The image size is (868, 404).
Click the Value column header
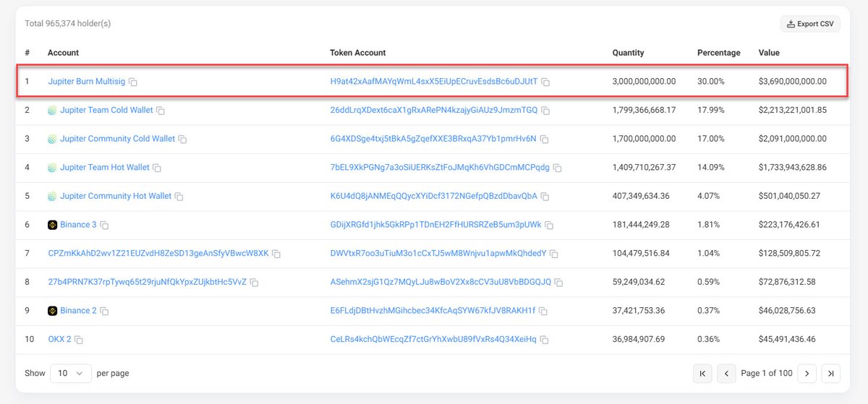click(769, 53)
